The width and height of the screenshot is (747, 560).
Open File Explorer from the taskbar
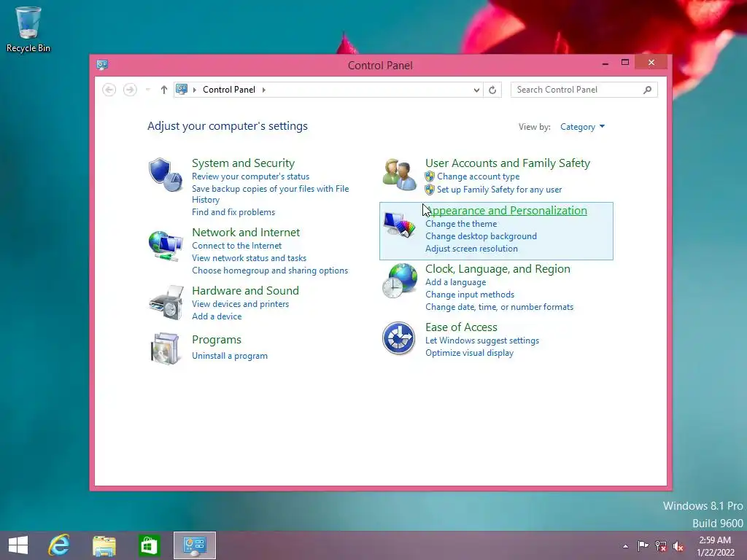pos(104,545)
